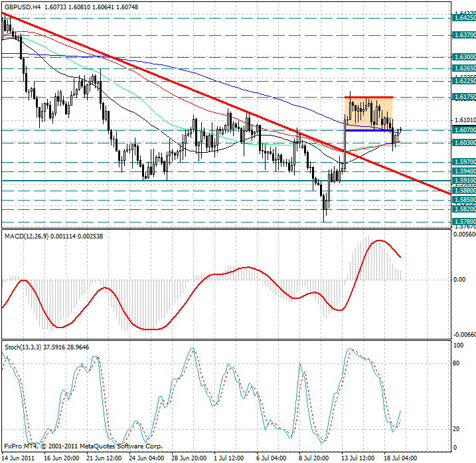
Task: Click the 1.6300 price level label
Action: [464, 57]
